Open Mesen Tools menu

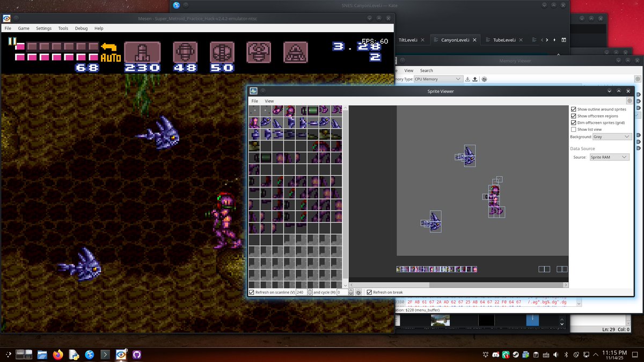pos(63,28)
